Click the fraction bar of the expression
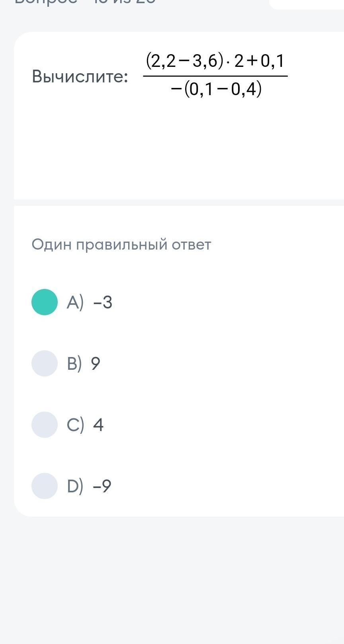This screenshot has width=344, height=644. coord(215,76)
